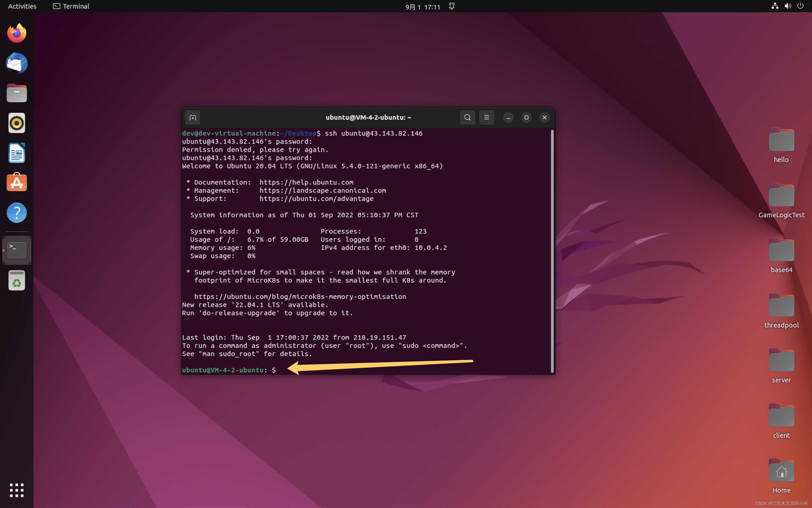The height and width of the screenshot is (508, 812).
Task: Open Ubuntu Software store
Action: (x=17, y=182)
